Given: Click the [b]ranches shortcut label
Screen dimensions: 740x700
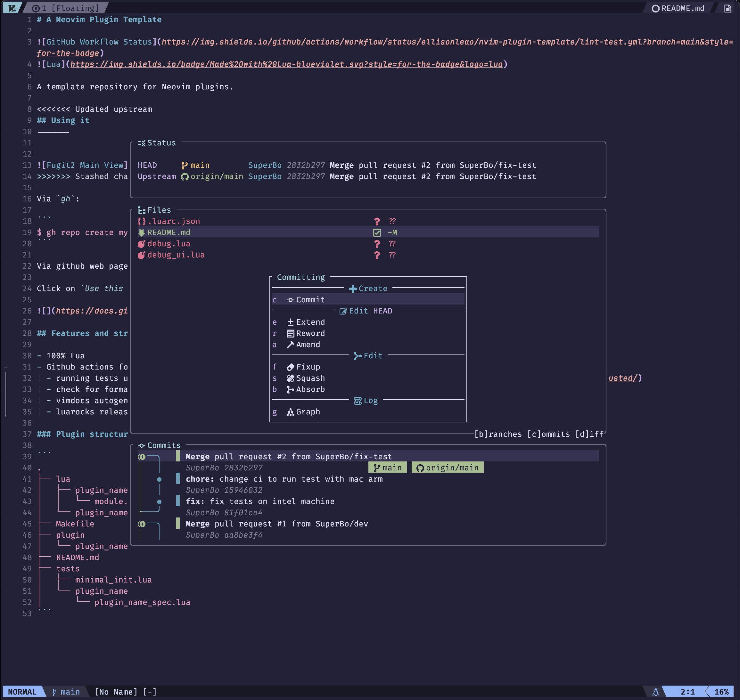Looking at the screenshot, I should pos(498,434).
